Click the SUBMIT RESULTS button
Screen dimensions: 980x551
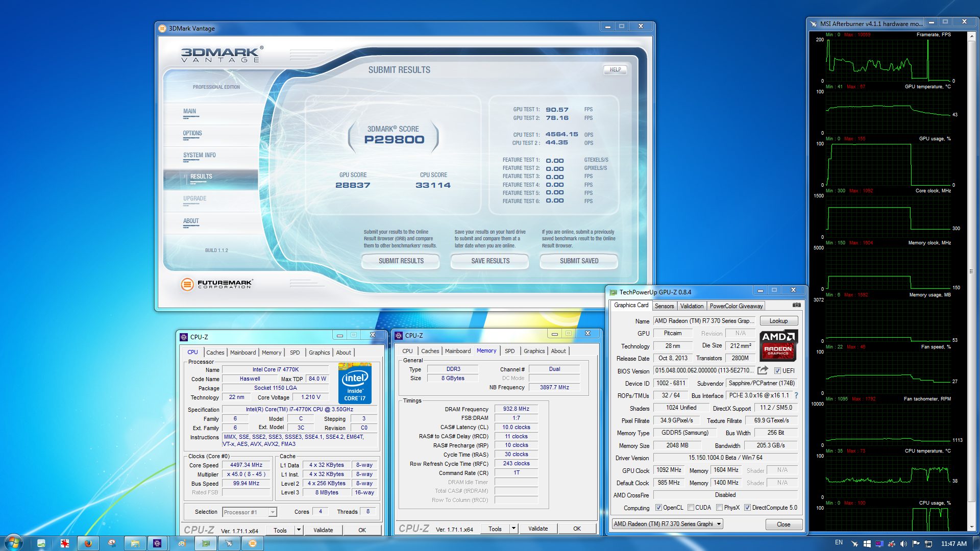coord(401,261)
